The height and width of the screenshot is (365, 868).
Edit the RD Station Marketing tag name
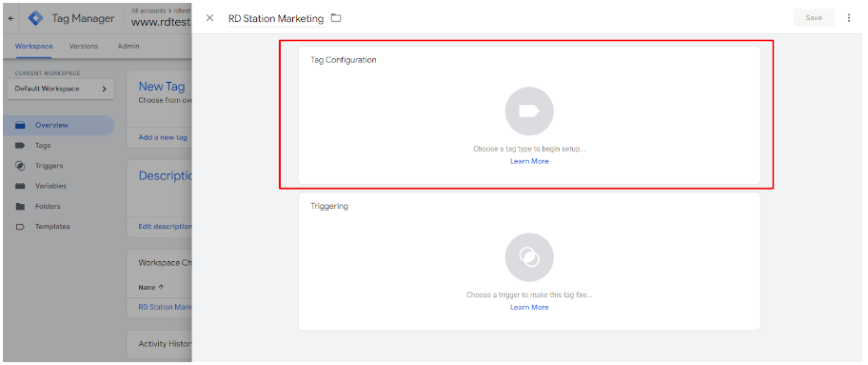tap(276, 18)
